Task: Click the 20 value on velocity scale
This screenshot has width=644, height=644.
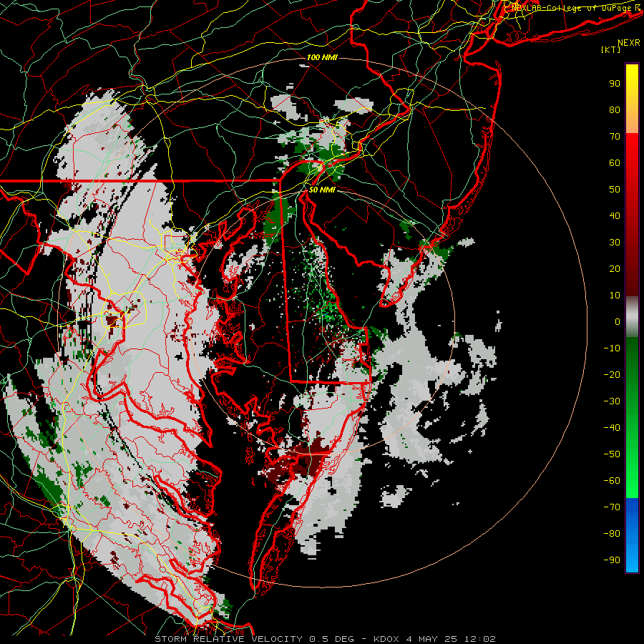Action: [x=615, y=269]
